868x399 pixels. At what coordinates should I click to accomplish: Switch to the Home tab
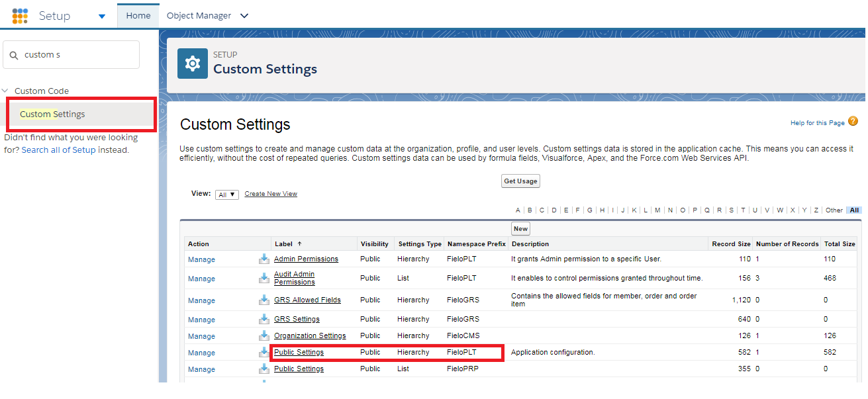[138, 15]
